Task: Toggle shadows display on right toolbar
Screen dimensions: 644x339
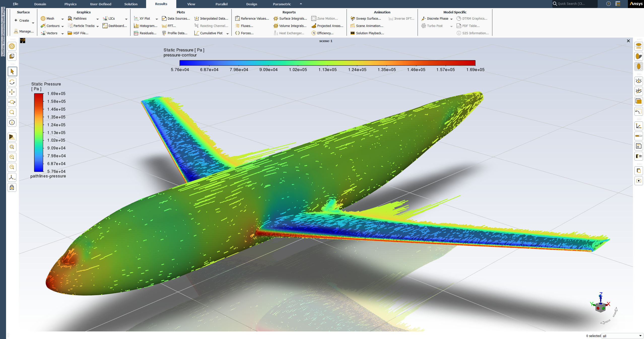Action: pos(638,56)
